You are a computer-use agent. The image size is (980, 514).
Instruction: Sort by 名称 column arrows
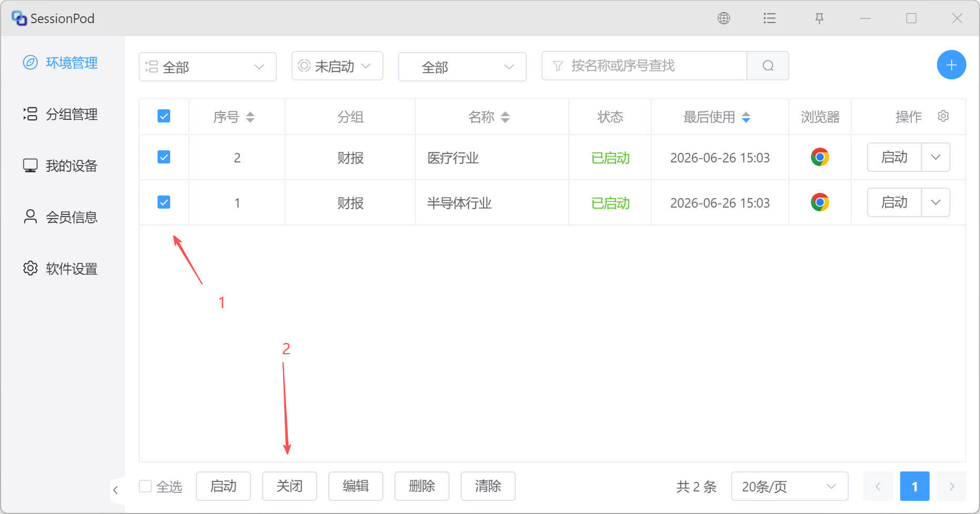tap(505, 117)
